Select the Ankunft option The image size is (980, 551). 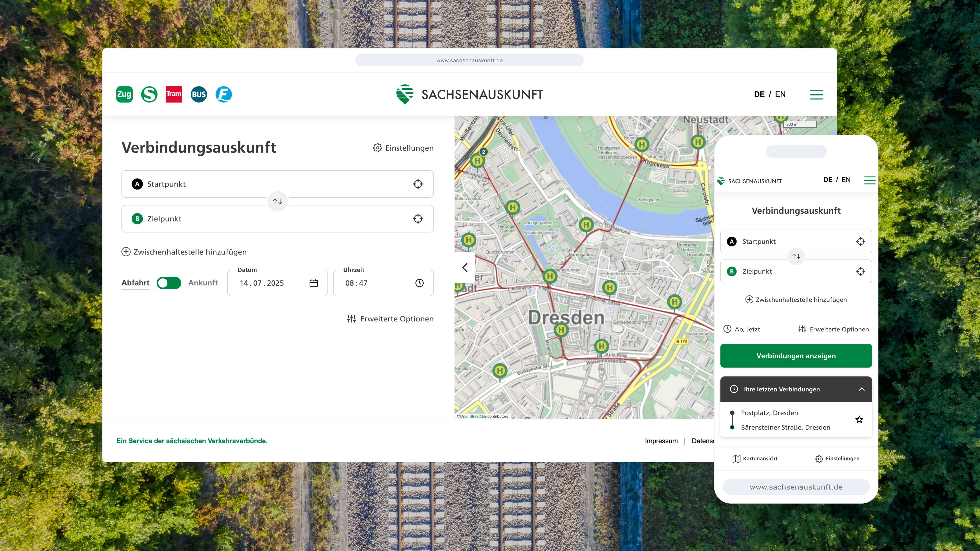[x=203, y=283]
